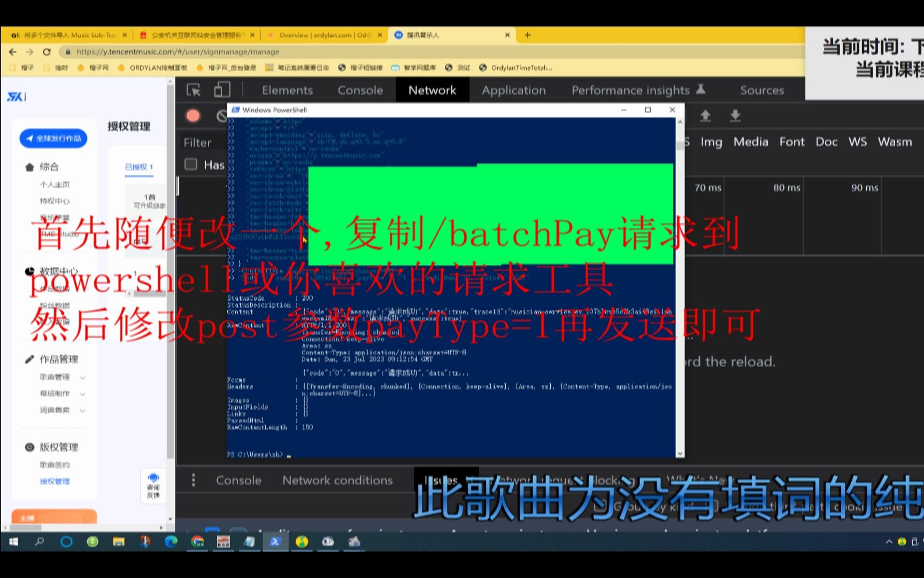Open the 歌曲签约 link in the sidebar
This screenshot has height=578, width=924.
click(54, 465)
